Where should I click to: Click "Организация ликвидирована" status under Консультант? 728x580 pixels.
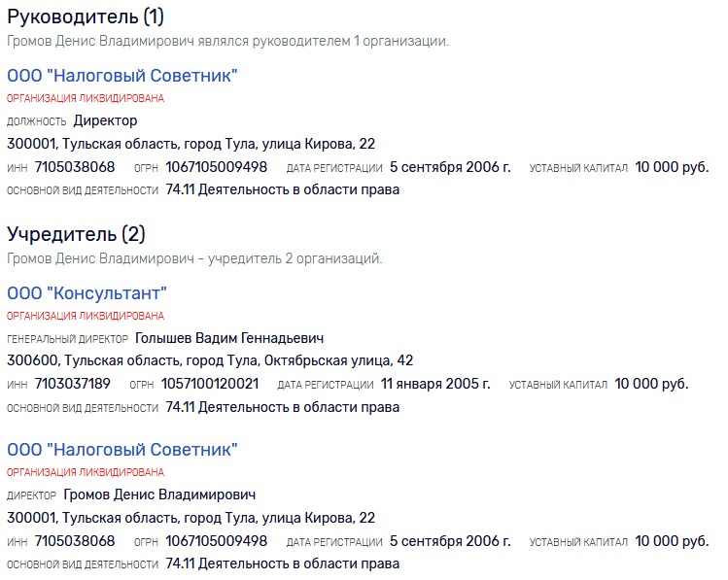86,316
